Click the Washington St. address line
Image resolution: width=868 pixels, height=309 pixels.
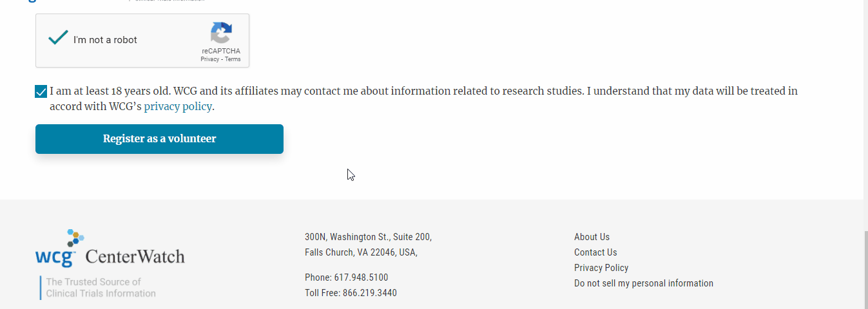point(368,237)
